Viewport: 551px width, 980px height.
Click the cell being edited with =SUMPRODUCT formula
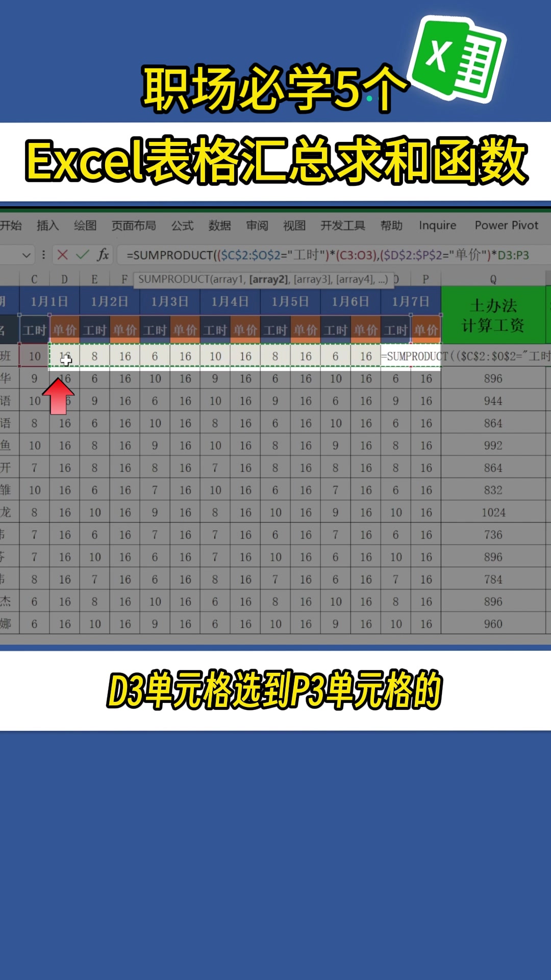click(466, 356)
